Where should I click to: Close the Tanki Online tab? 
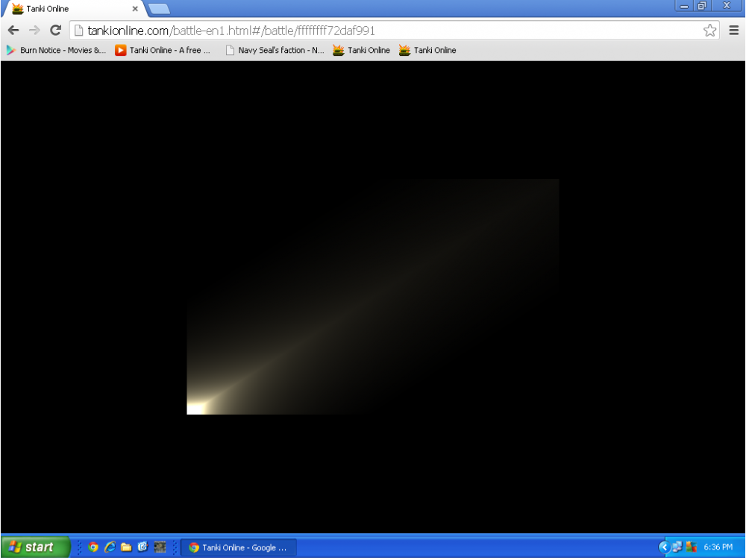135,9
